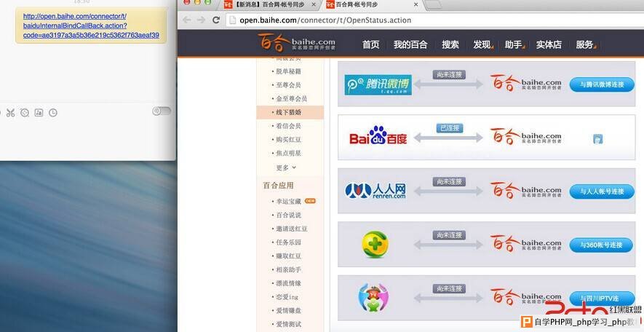Click 与人人帐号连接 button
This screenshot has height=332, width=644.
[x=602, y=191]
